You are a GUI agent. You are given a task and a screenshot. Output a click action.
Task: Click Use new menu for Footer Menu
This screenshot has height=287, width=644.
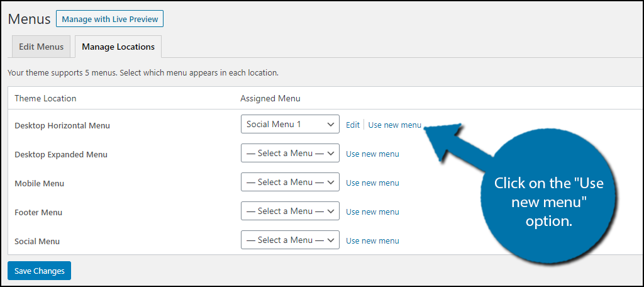pyautogui.click(x=372, y=211)
